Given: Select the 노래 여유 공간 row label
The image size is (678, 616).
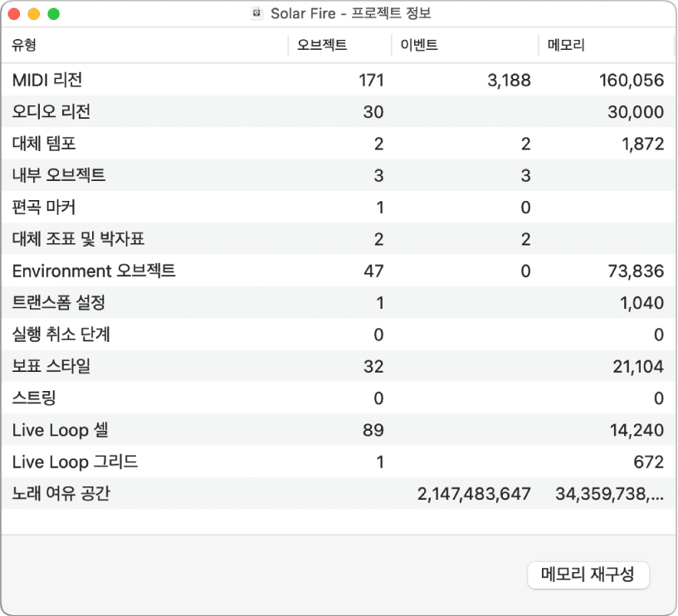Looking at the screenshot, I should (x=61, y=494).
